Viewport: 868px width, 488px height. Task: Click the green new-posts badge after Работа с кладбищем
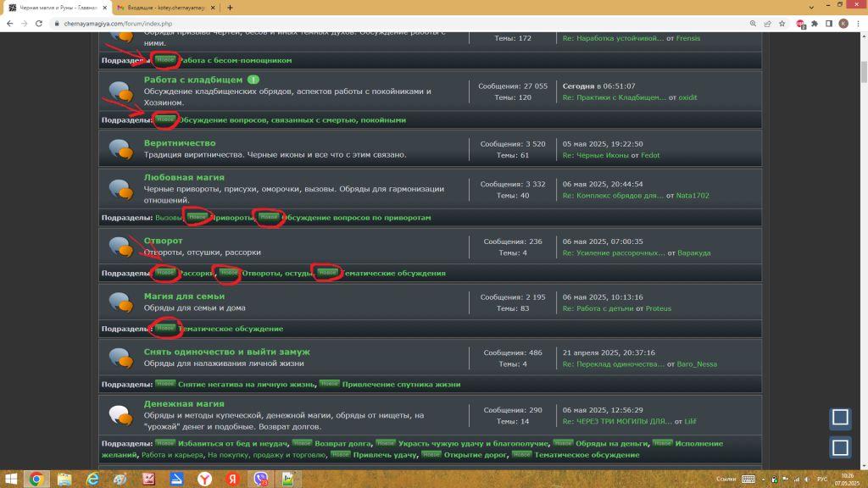tap(253, 80)
